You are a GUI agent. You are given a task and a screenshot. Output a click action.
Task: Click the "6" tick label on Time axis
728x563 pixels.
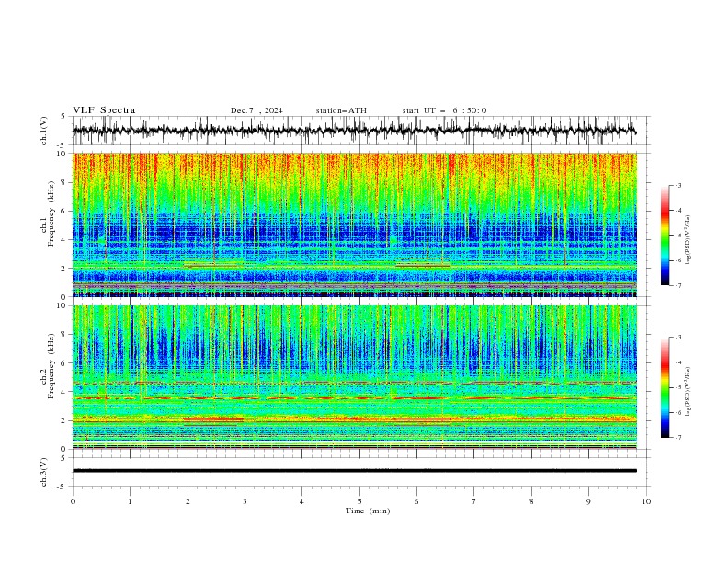[417, 501]
